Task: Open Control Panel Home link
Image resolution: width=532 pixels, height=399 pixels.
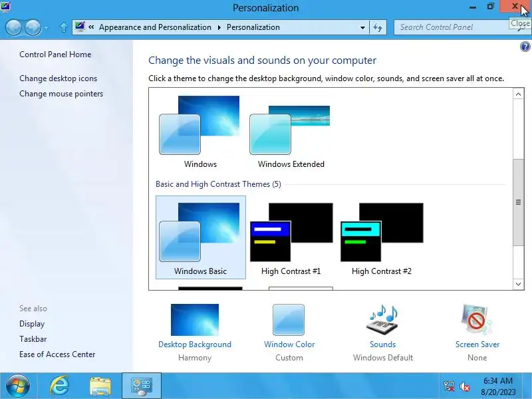Action: [55, 55]
